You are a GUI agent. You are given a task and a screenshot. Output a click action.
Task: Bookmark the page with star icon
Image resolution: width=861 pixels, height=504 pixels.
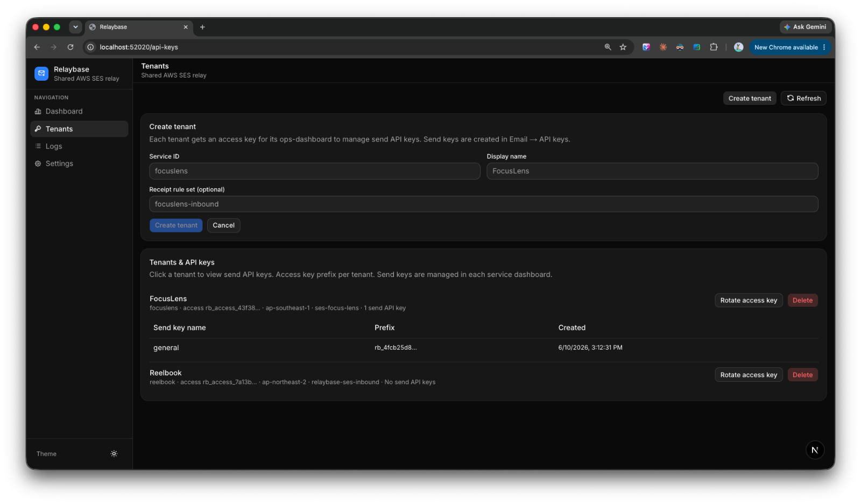[x=623, y=47]
